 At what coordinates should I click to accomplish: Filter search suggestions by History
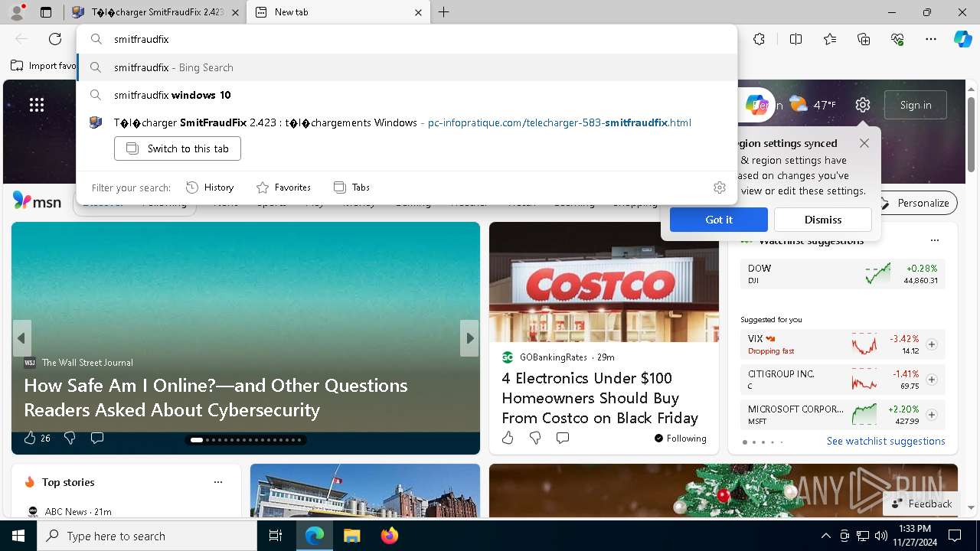(x=210, y=187)
